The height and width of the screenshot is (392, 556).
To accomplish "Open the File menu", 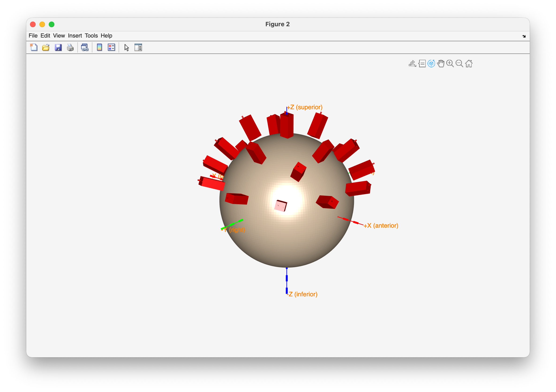I will point(33,36).
